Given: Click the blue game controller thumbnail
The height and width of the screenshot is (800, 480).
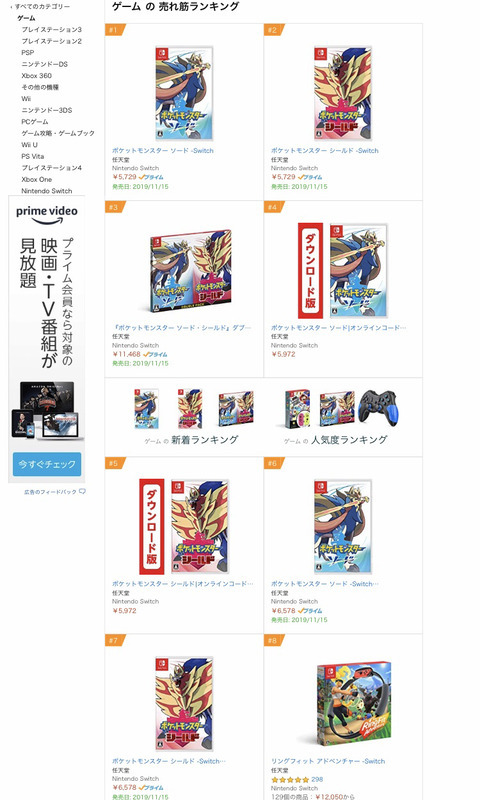Looking at the screenshot, I should click(377, 407).
